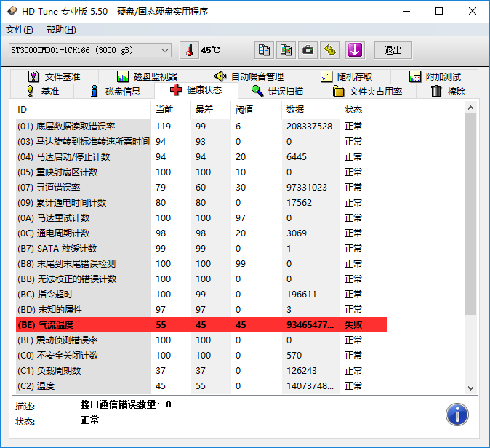Image resolution: width=490 pixels, height=448 pixels.
Task: Select the (BD) 未知的属性 row
Action: tap(201, 310)
